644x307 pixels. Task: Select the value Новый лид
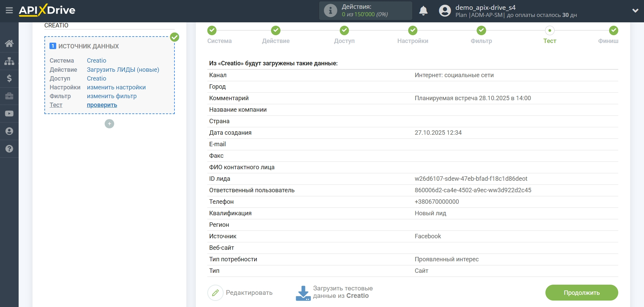[430, 213]
